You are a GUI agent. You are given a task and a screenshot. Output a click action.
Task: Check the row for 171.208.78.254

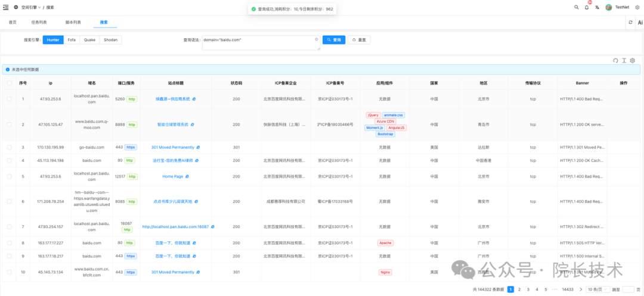(10, 201)
